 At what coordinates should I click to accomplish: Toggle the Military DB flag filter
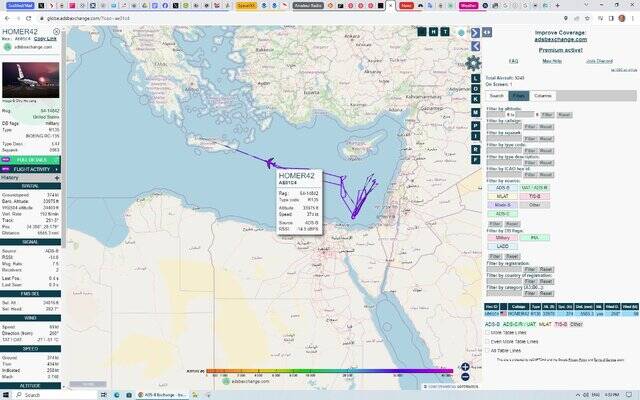tap(502, 238)
